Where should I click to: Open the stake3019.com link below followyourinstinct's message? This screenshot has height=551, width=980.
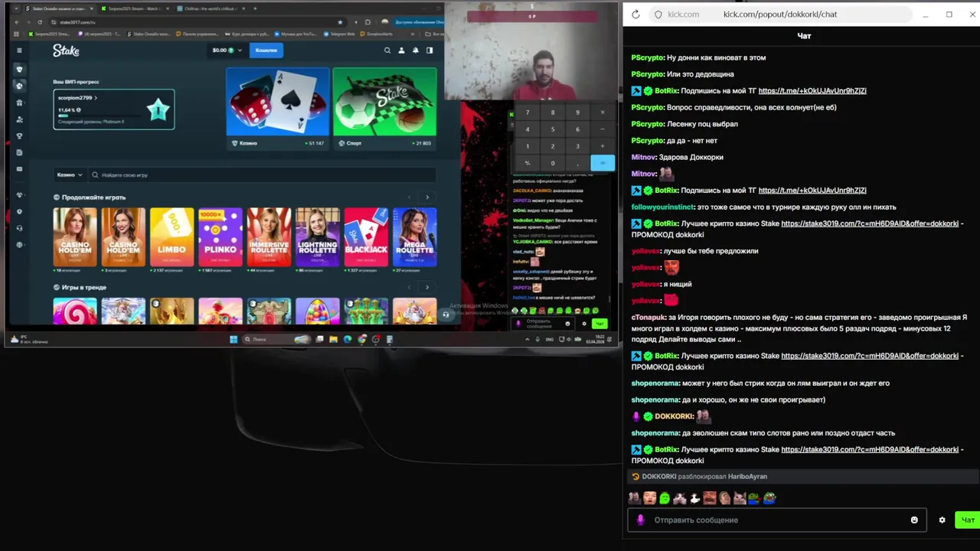(870, 224)
